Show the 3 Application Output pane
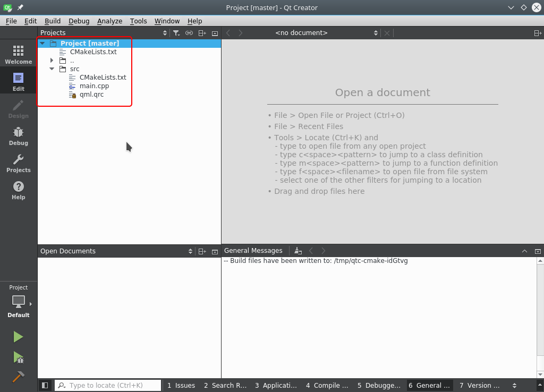This screenshot has width=544, height=392. (276, 386)
